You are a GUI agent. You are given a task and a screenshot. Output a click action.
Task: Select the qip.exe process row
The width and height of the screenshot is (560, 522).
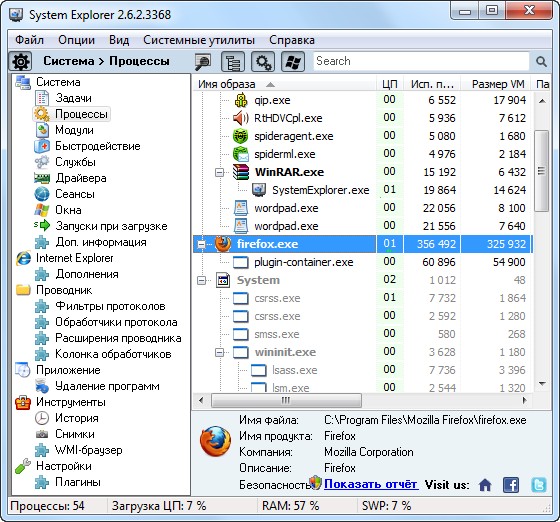(362, 100)
